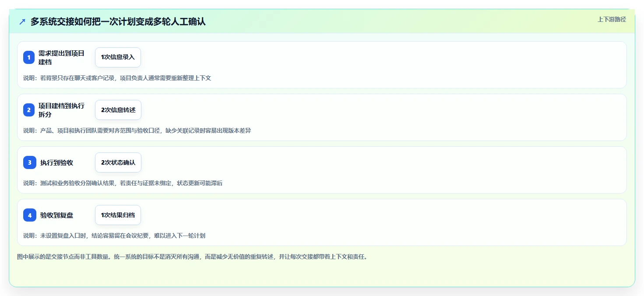Click the 1次结果归档 pill
Image resolution: width=644 pixels, height=296 pixels.
click(x=118, y=215)
